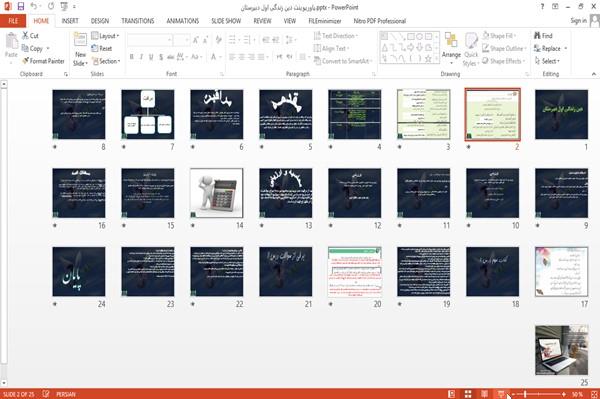
Task: Select slide 14 thumbnail with calculator image
Action: (x=217, y=193)
